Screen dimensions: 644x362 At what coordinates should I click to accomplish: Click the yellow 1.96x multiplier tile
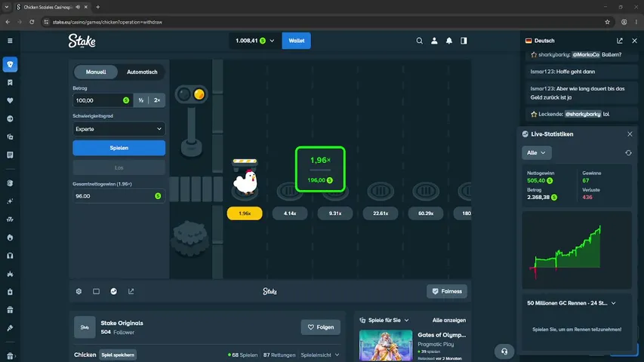pos(245,213)
